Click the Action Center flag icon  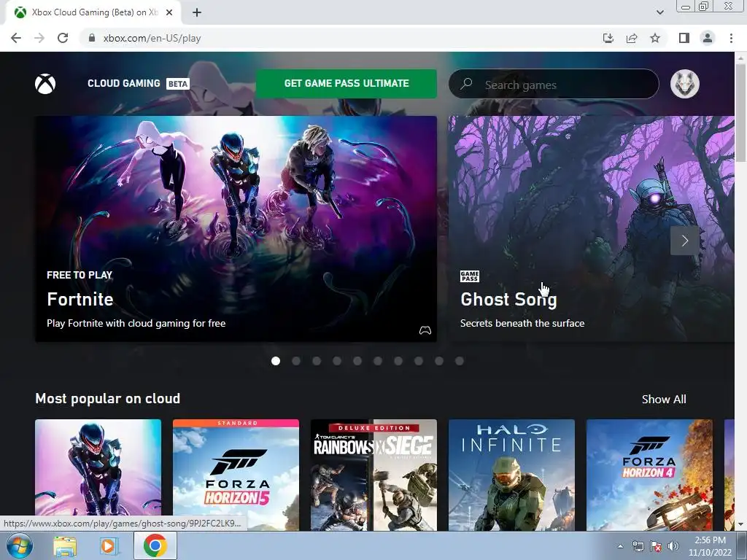[656, 546]
